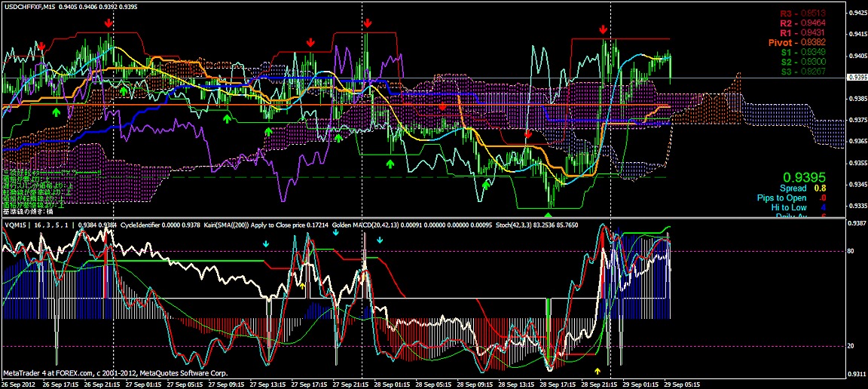Click the red down arrow above R1 line at far right

pyautogui.click(x=603, y=29)
